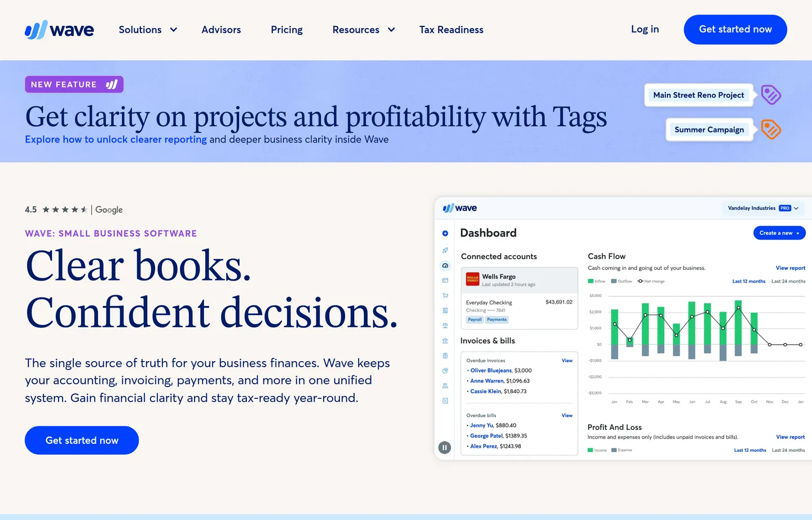Click the receipt document sidebar icon
Screen dimensions: 812x520
pyautogui.click(x=445, y=310)
